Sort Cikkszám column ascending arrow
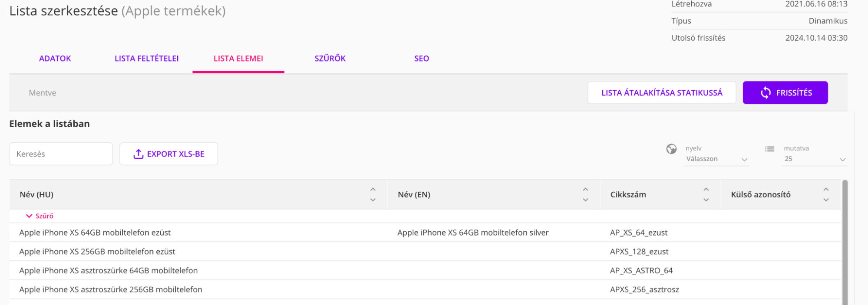 pyautogui.click(x=706, y=190)
